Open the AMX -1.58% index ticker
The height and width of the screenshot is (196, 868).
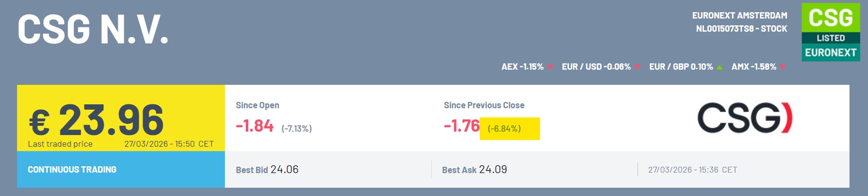tap(754, 67)
